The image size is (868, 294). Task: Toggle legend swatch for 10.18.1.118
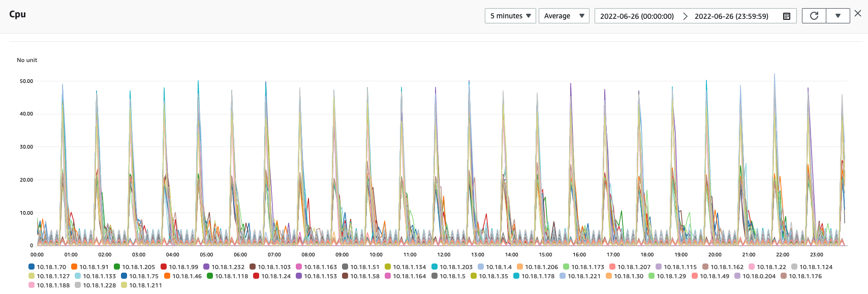[x=210, y=276]
